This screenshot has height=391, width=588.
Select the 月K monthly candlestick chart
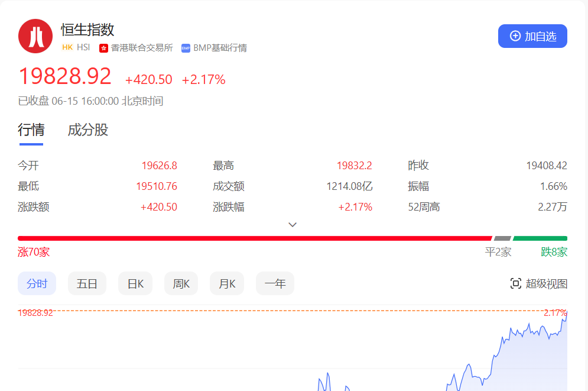pyautogui.click(x=227, y=284)
